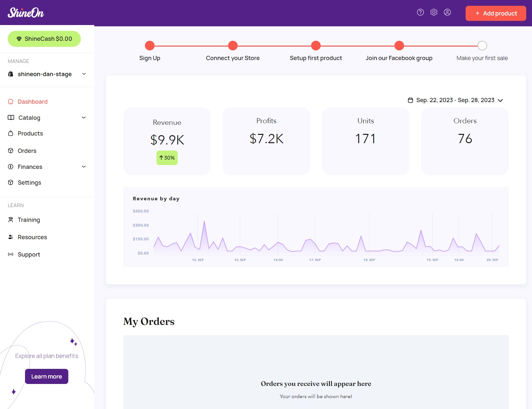Select the Connect your Store step circle
The width and height of the screenshot is (532, 409).
(233, 46)
